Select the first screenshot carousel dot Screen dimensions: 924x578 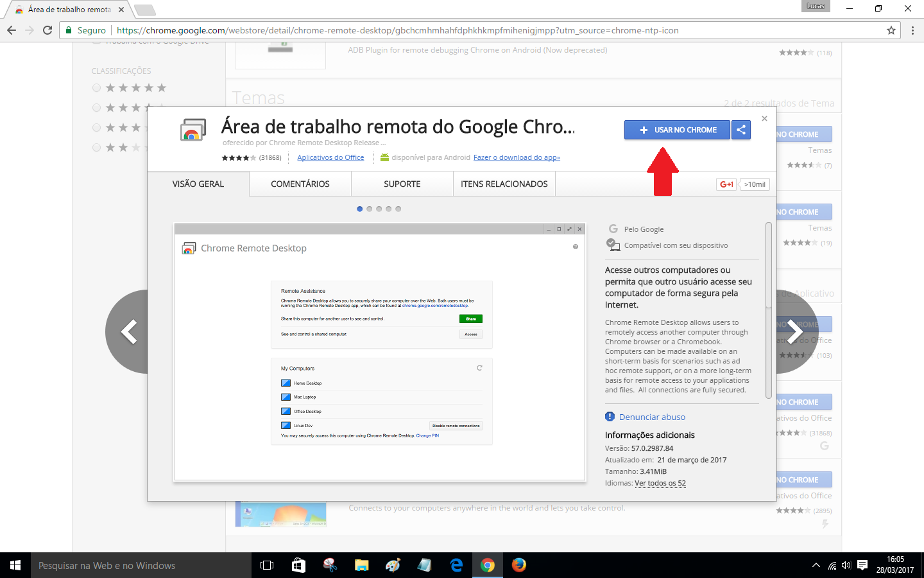click(360, 209)
